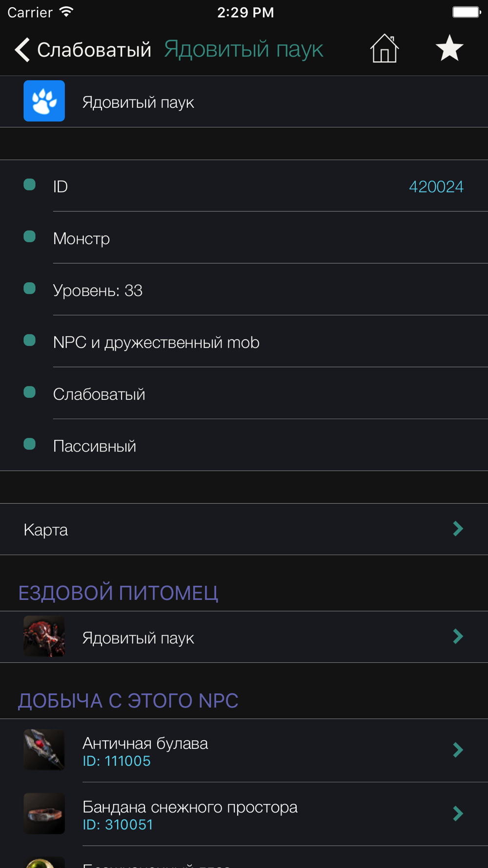
Task: Open mount Ядовитый паук via chevron
Action: [x=458, y=637]
